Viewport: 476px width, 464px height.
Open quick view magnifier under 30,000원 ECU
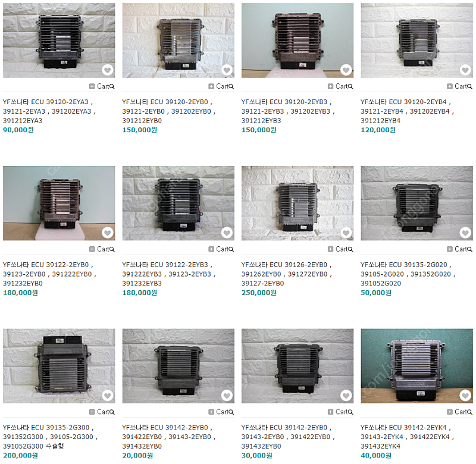(x=350, y=412)
